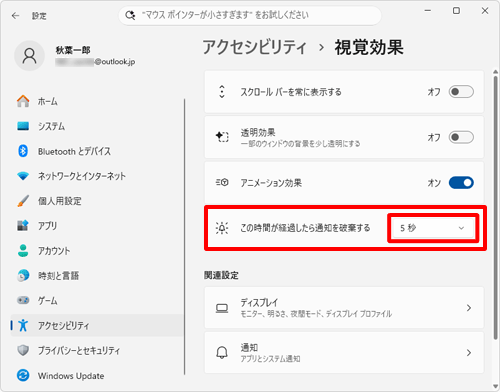Click the 個人用設定 paintbrush icon

pos(23,201)
